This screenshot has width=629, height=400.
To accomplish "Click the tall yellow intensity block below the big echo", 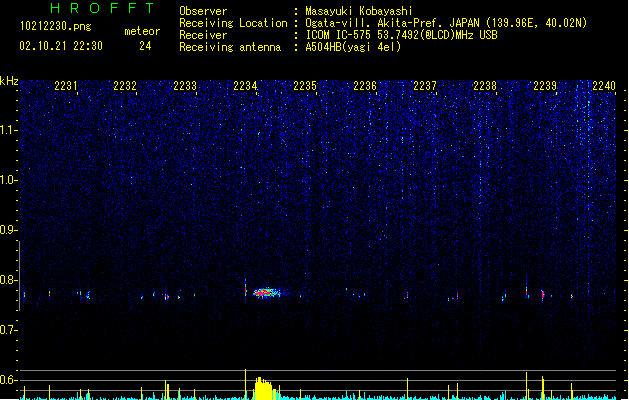I will [264, 388].
